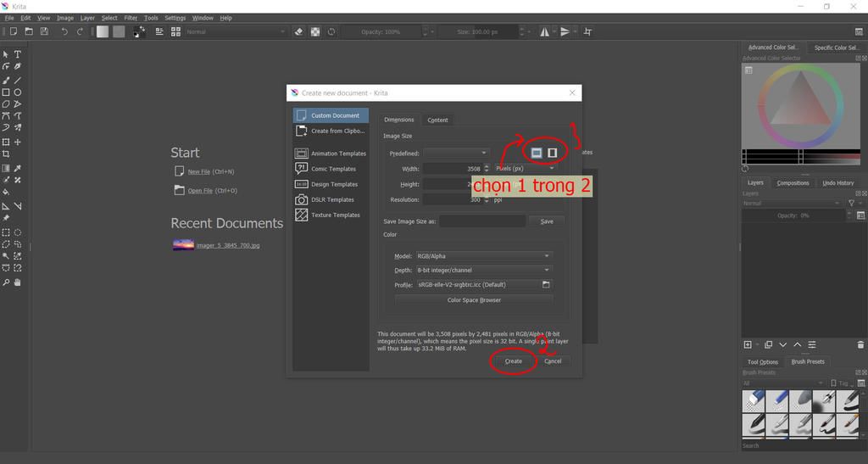
Task: Open the Predefined size dropdown
Action: pyautogui.click(x=457, y=153)
